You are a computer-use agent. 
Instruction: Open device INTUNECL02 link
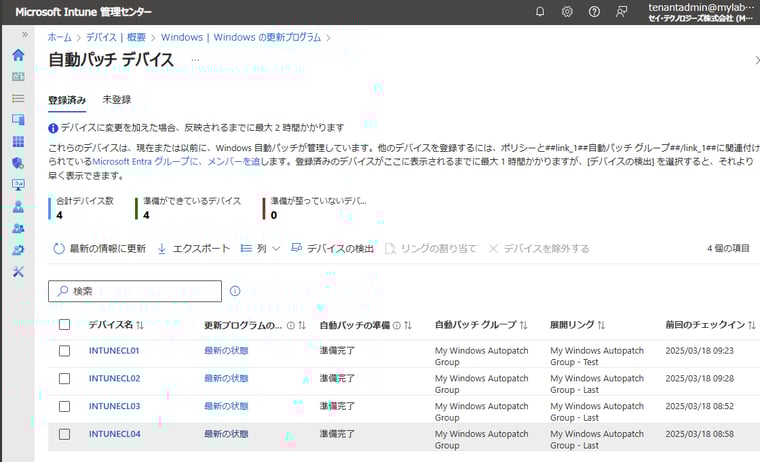point(114,378)
